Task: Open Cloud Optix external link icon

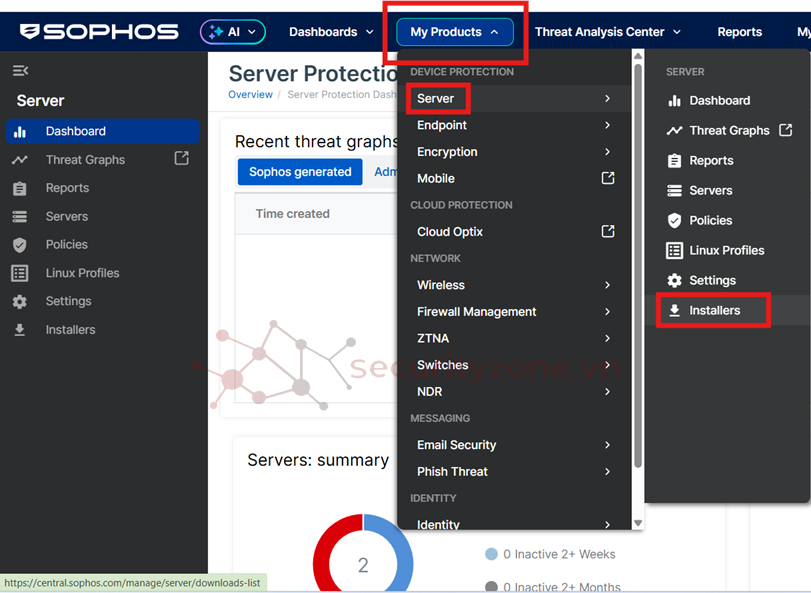Action: pos(607,231)
